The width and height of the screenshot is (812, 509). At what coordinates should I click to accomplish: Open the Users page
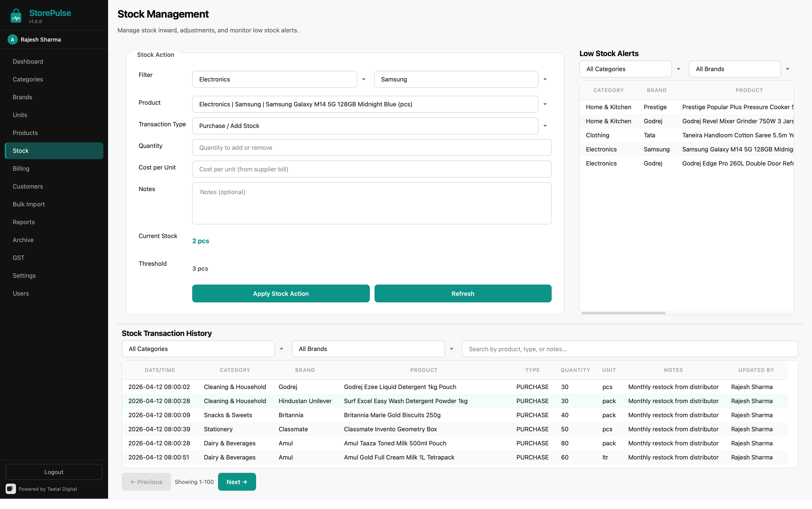[x=54, y=293]
